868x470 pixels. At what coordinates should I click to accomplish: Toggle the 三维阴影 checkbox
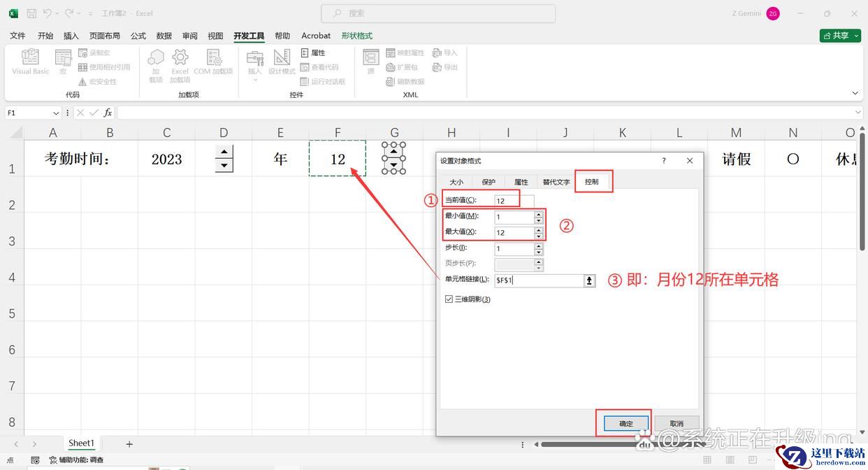pyautogui.click(x=449, y=299)
